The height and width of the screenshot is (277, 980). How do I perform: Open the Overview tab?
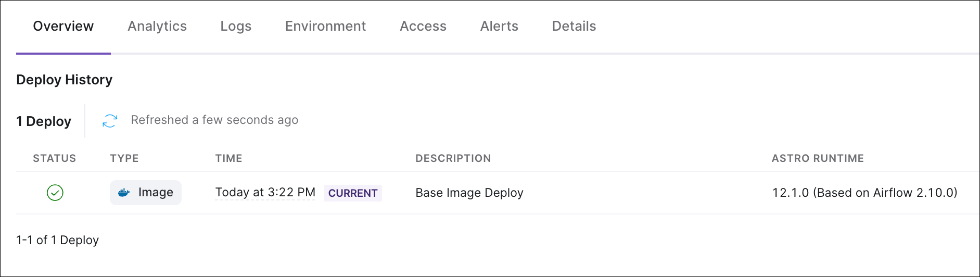(x=63, y=26)
